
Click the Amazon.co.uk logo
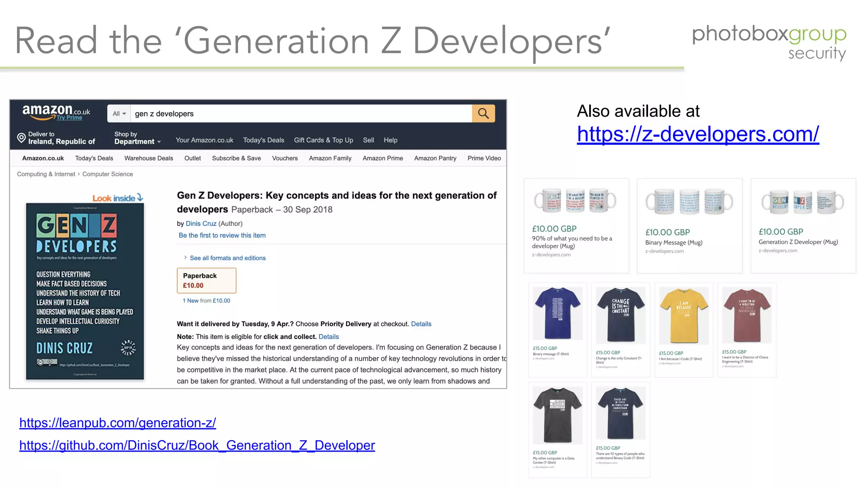[x=56, y=111]
